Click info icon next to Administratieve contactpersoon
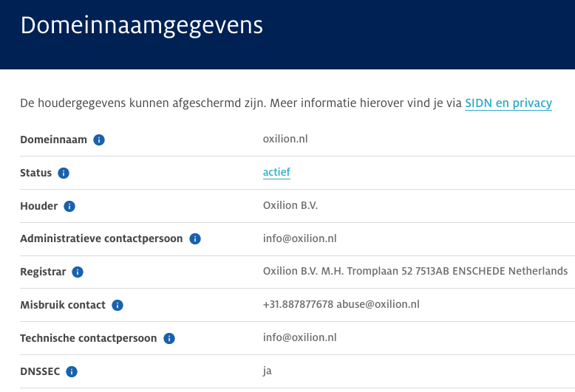Image resolution: width=575 pixels, height=392 pixels. point(195,239)
